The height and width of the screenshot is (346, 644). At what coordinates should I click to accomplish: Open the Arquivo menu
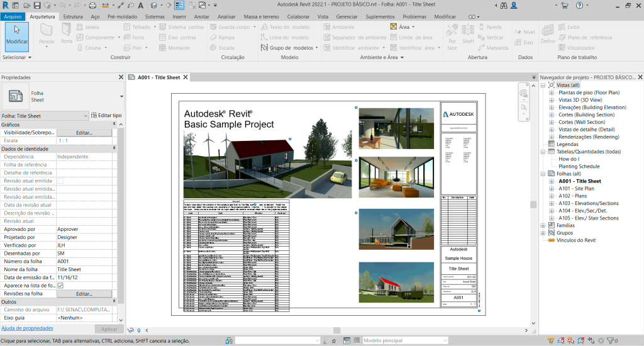(13, 16)
